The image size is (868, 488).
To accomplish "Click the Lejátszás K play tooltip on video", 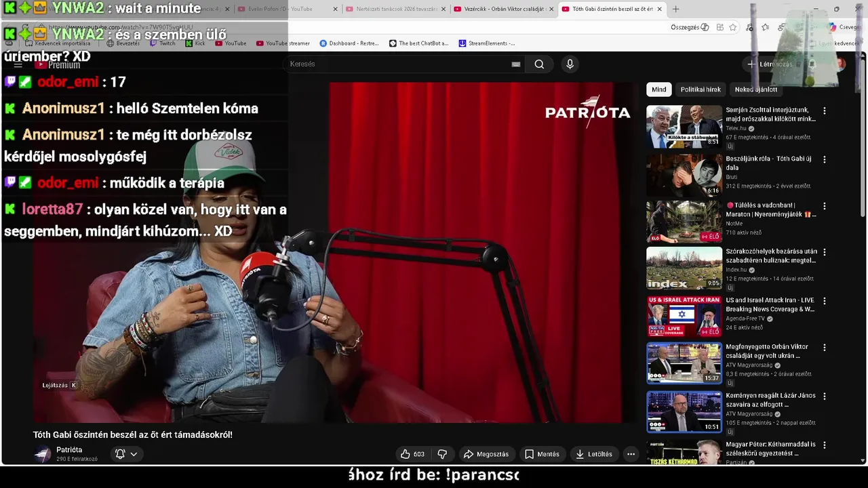I will pyautogui.click(x=60, y=385).
